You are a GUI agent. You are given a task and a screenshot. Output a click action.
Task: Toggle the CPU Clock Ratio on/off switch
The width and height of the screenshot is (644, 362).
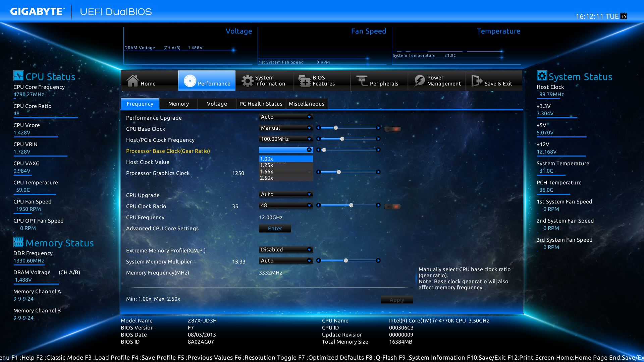(392, 206)
